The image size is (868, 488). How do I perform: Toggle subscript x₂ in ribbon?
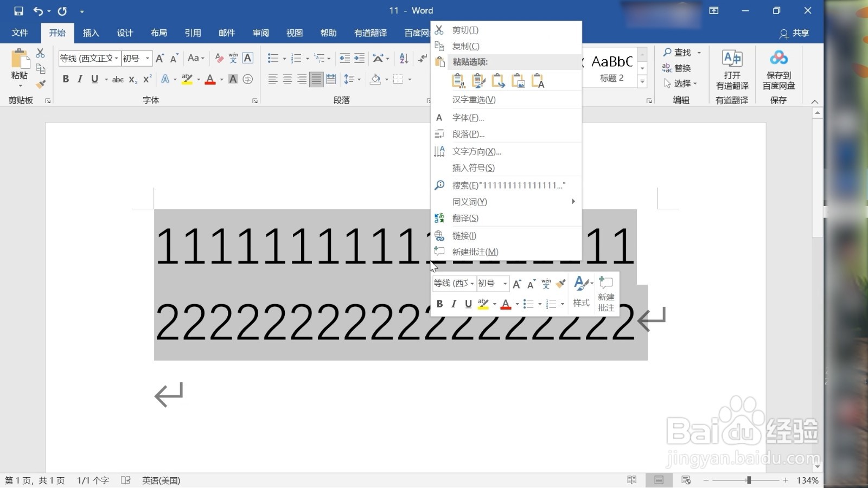coord(133,79)
